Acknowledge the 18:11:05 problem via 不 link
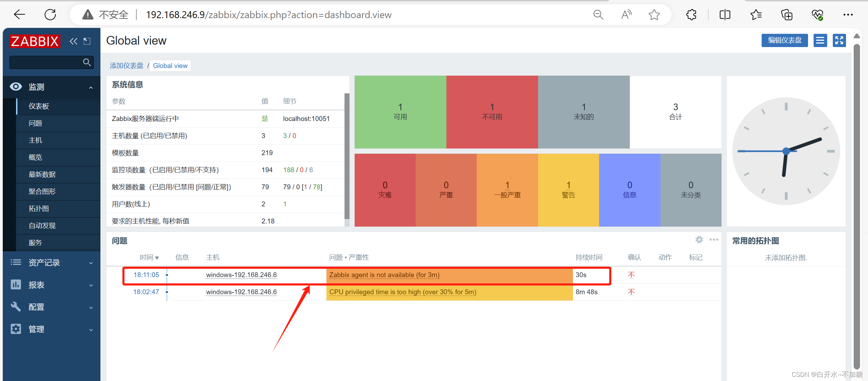This screenshot has height=381, width=868. pos(631,275)
